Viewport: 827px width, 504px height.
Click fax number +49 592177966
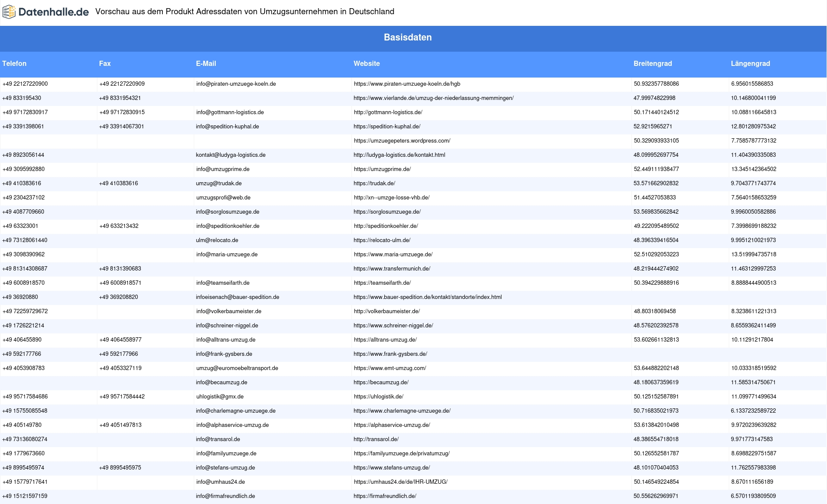pos(118,354)
